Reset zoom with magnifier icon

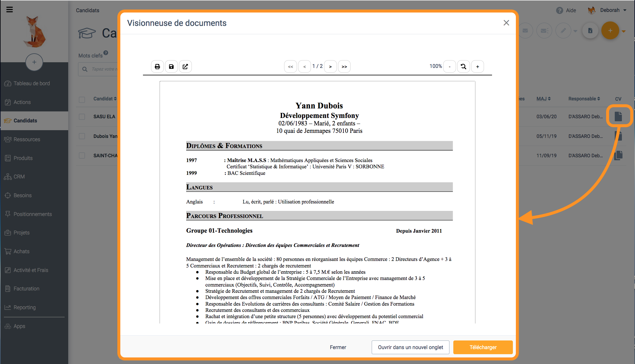(463, 66)
